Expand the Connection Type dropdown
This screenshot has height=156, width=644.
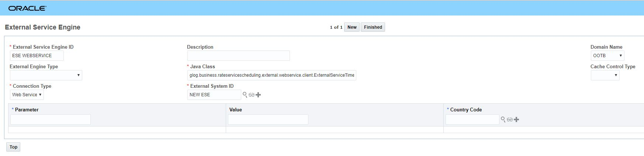click(27, 95)
